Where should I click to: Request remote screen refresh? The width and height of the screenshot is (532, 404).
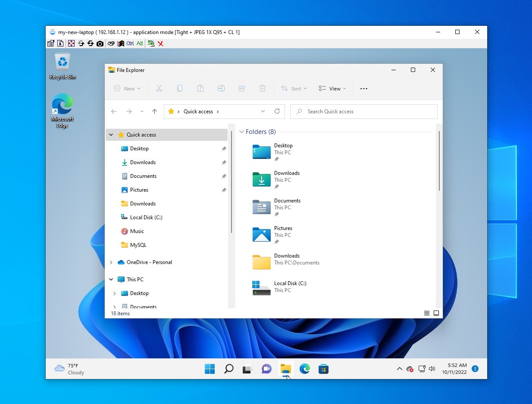(90, 44)
